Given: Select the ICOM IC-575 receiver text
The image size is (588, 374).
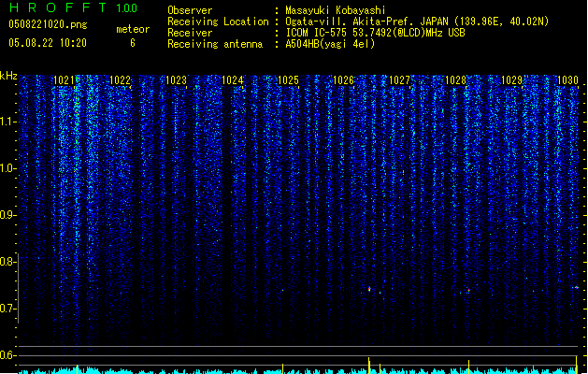Looking at the screenshot, I should point(375,33).
